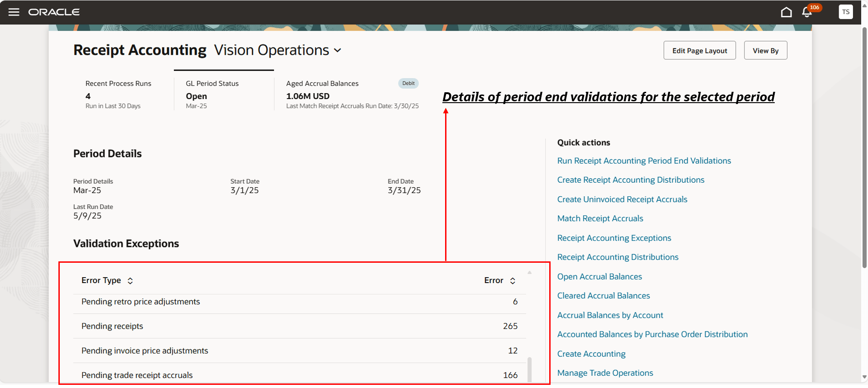Viewport: 868px width, 388px height.
Task: Click the error count 166
Action: [x=510, y=375]
